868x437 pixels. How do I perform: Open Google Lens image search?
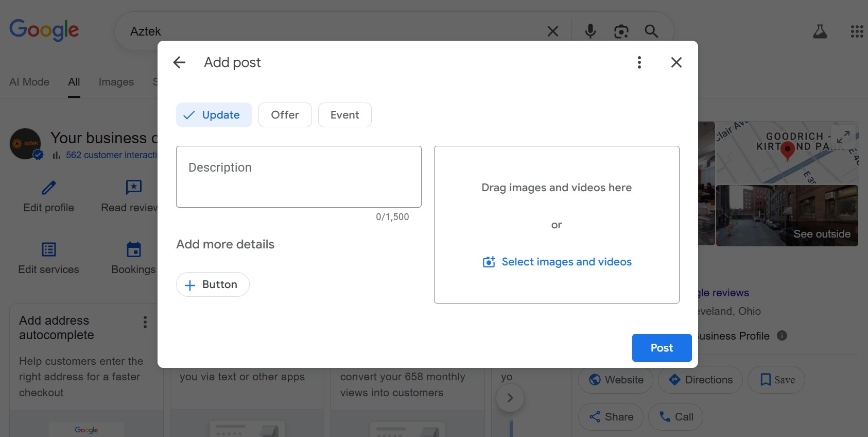click(621, 31)
